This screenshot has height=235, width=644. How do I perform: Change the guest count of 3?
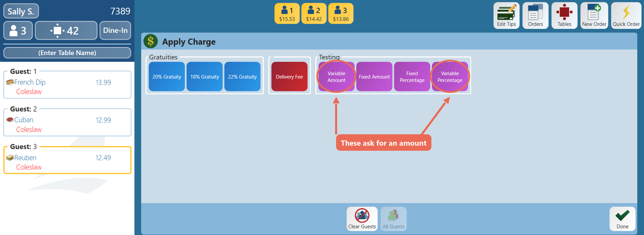pyautogui.click(x=18, y=31)
